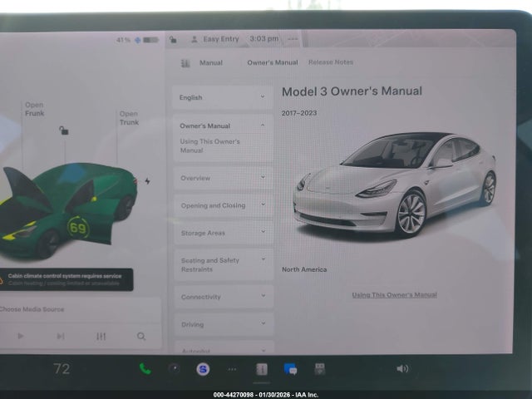Select the Owner's Manual tab

[x=272, y=62]
